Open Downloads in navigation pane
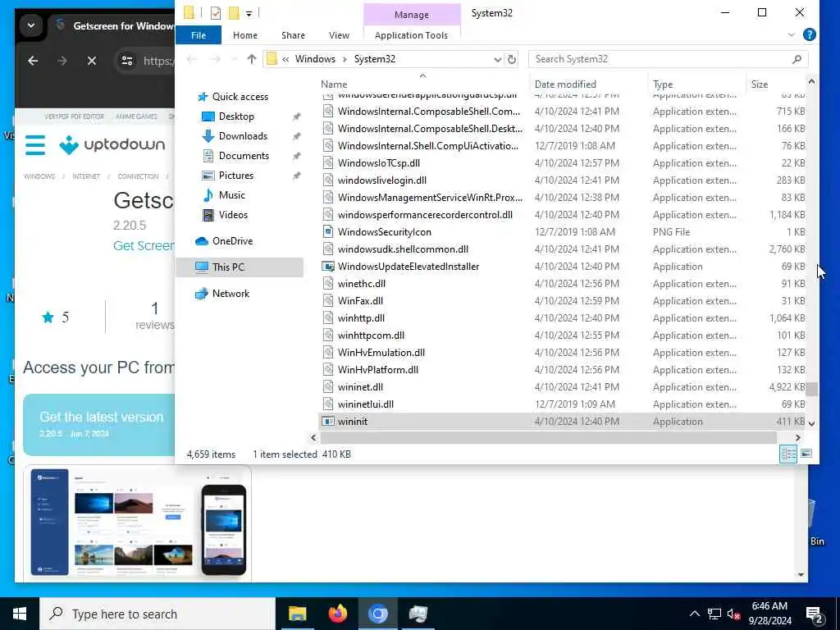This screenshot has height=630, width=840. tap(243, 136)
